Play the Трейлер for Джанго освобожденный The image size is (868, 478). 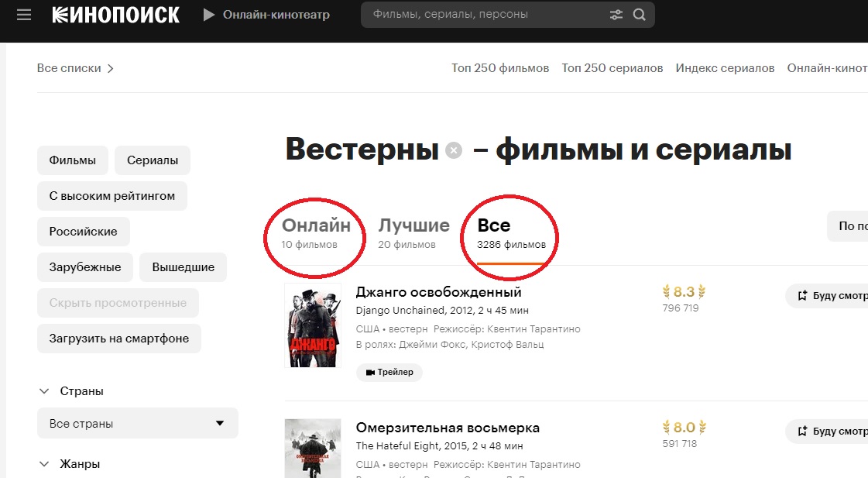(389, 372)
